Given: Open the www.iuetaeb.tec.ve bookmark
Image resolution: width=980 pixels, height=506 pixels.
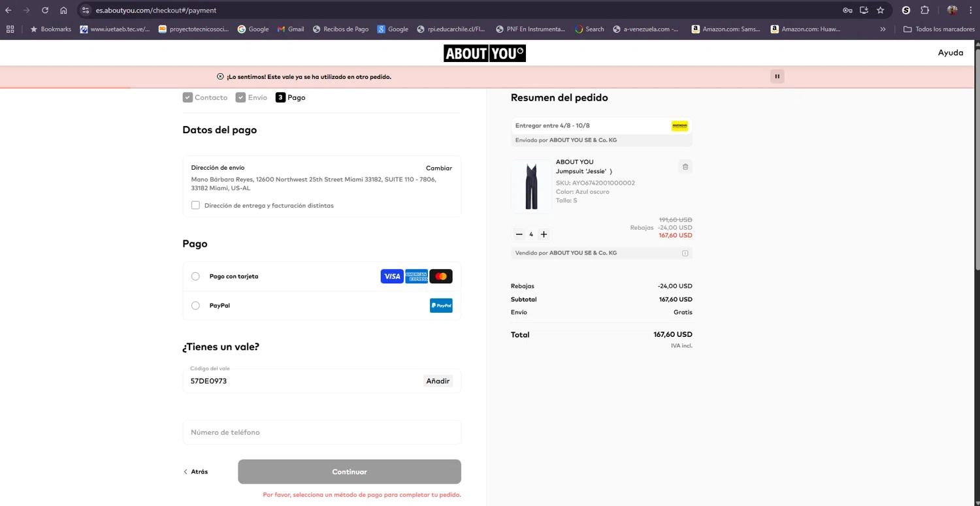Looking at the screenshot, I should (115, 29).
